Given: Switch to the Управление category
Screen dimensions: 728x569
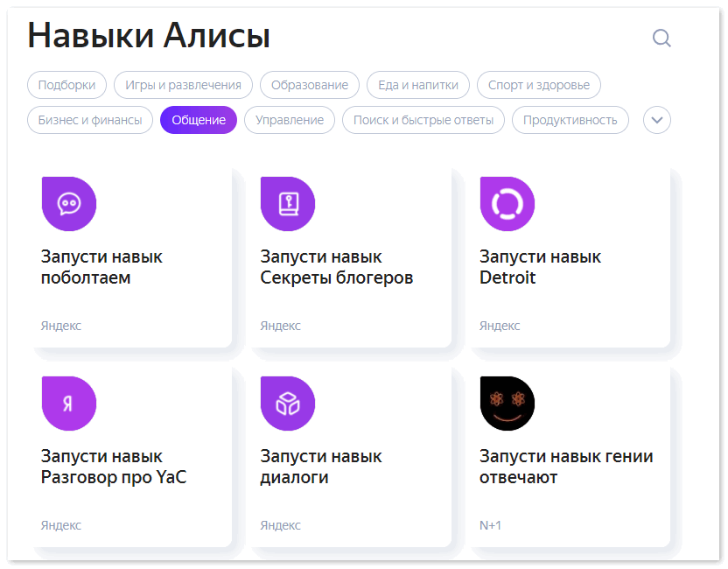Looking at the screenshot, I should [x=289, y=120].
